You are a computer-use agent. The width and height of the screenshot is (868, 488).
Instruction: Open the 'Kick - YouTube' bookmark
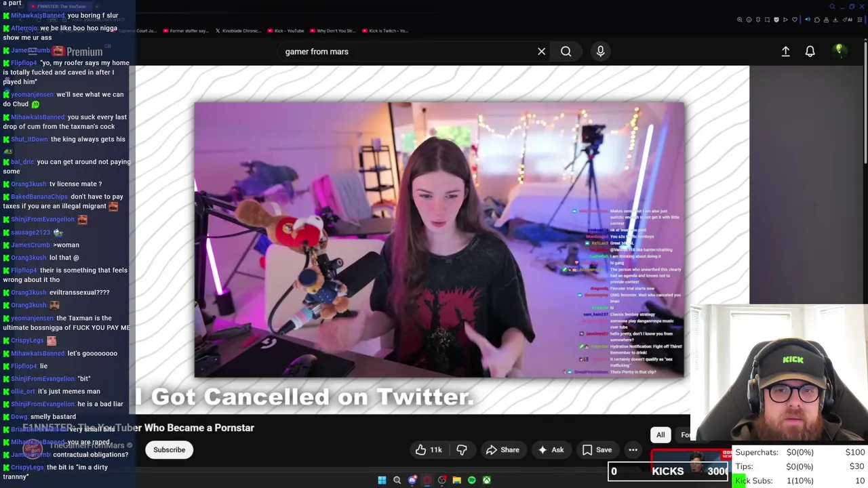coord(285,30)
